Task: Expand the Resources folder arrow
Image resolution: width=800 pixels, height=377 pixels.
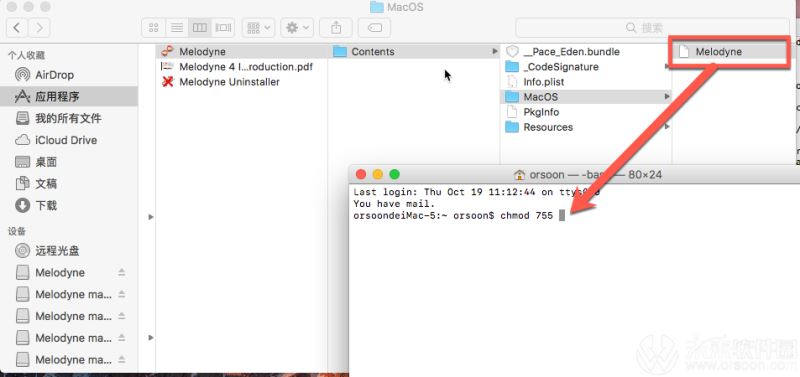Action: coord(666,127)
